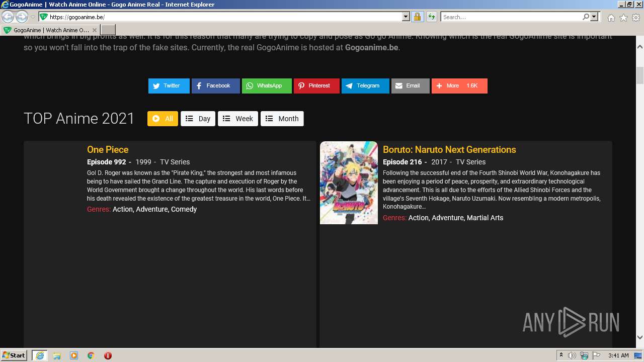The image size is (644, 362).
Task: Click the browser Search box
Action: (511, 17)
